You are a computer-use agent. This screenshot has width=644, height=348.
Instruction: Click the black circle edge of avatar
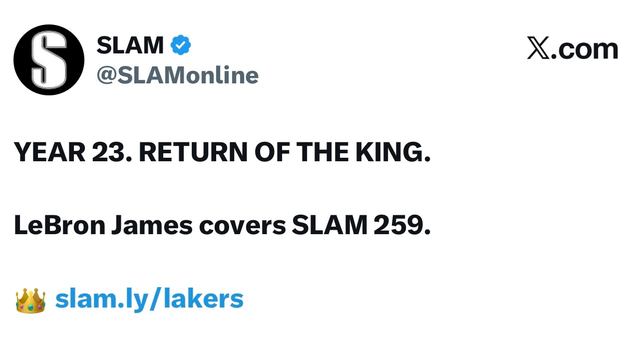(19, 60)
